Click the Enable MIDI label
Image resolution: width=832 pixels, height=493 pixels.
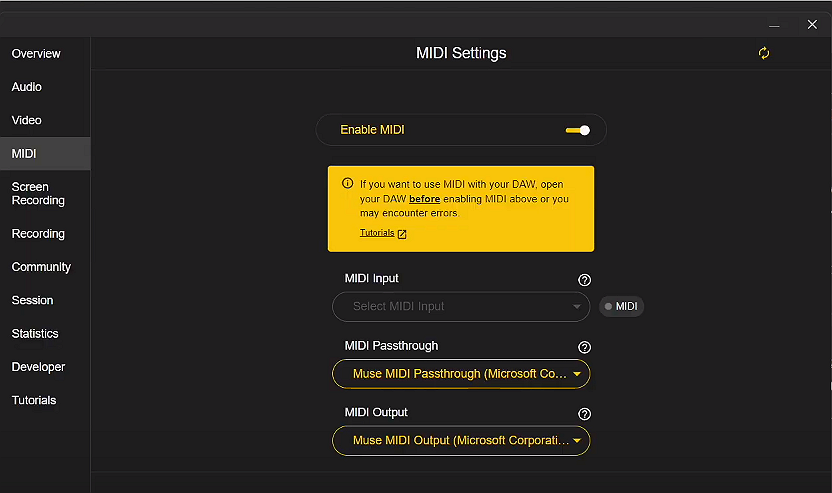pos(372,130)
